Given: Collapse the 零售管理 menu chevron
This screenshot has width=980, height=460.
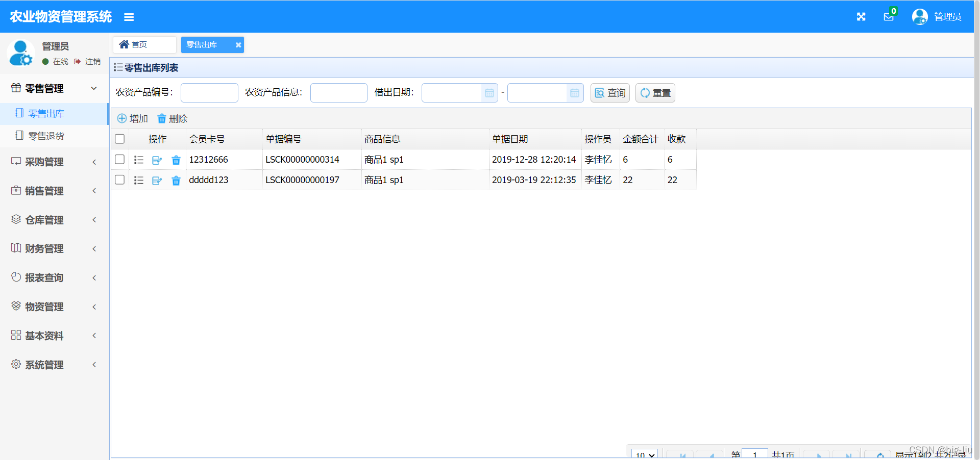Looking at the screenshot, I should [94, 88].
